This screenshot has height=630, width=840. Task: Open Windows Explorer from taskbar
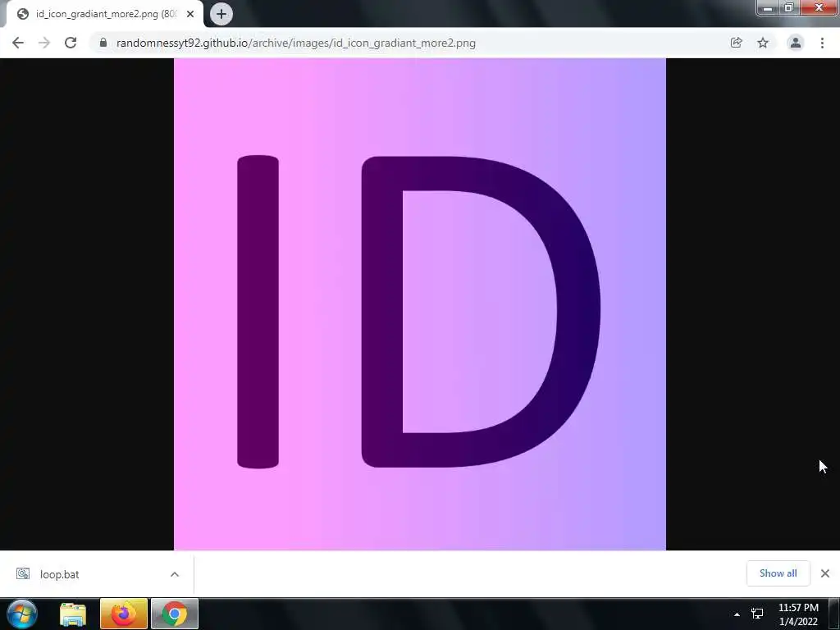point(73,614)
